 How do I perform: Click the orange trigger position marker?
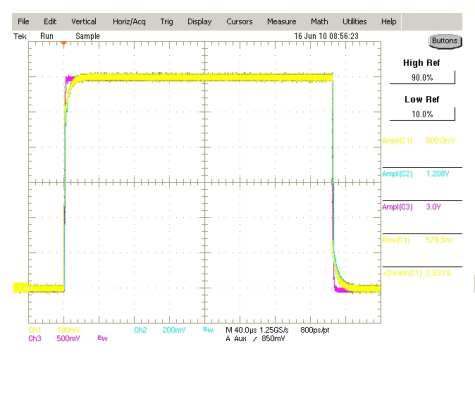64,43
